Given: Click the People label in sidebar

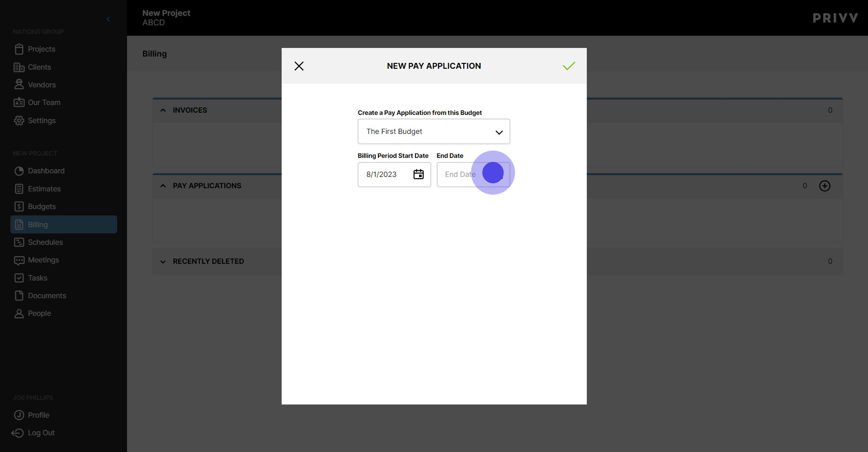Looking at the screenshot, I should (39, 314).
